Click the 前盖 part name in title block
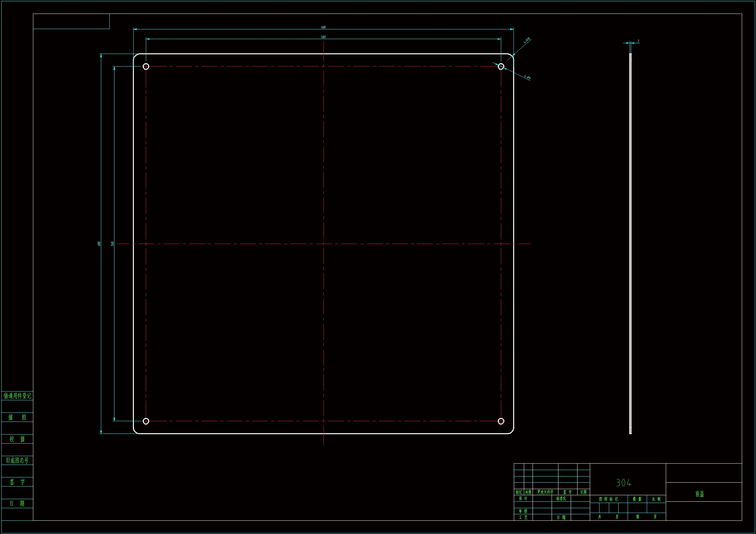The image size is (756, 534). click(x=699, y=494)
